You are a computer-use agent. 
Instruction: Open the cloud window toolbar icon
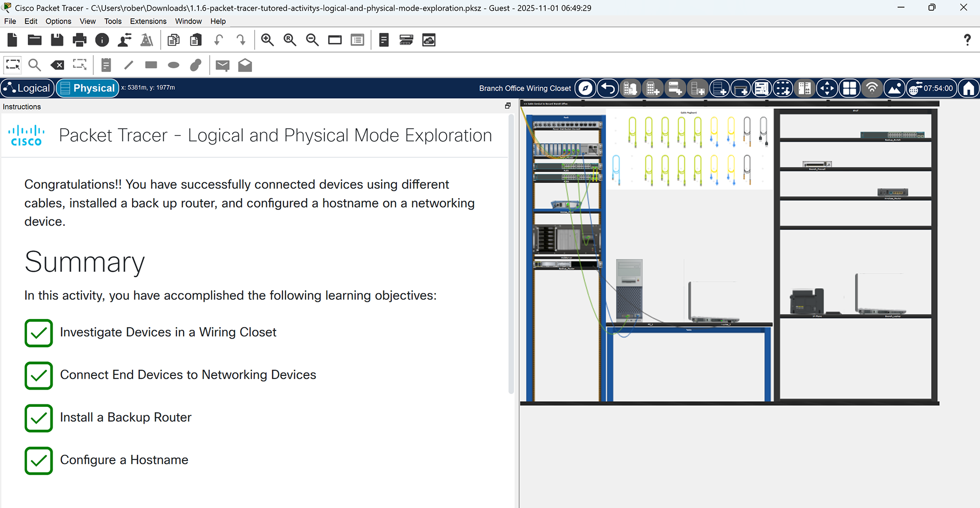point(429,40)
